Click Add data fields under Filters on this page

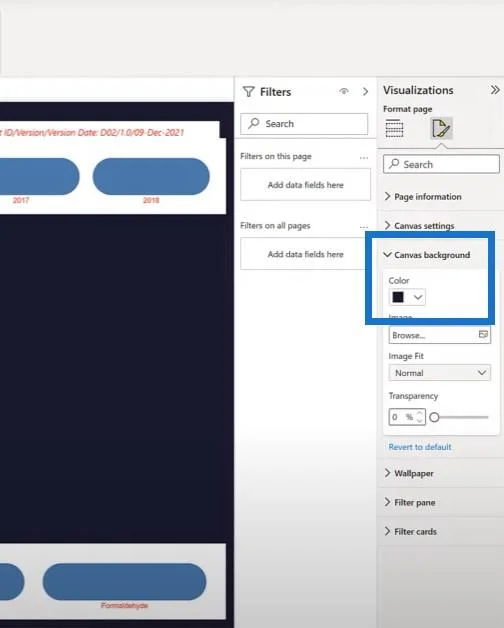pyautogui.click(x=305, y=185)
